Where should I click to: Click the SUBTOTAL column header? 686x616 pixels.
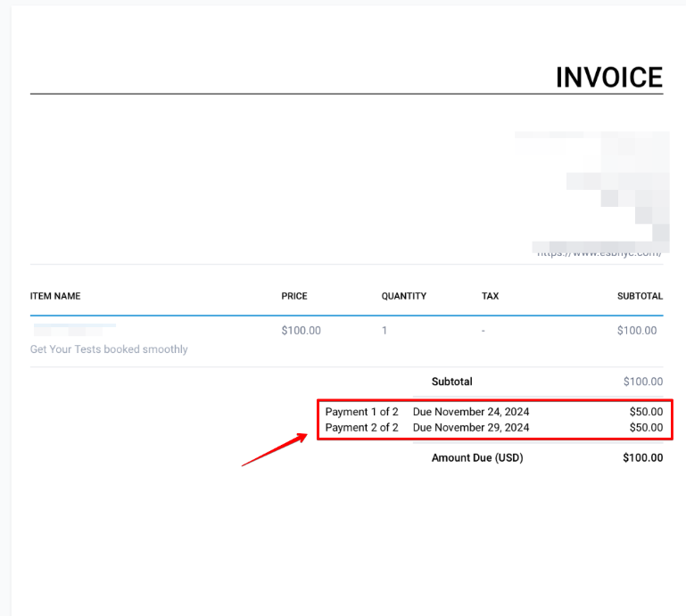pos(640,296)
